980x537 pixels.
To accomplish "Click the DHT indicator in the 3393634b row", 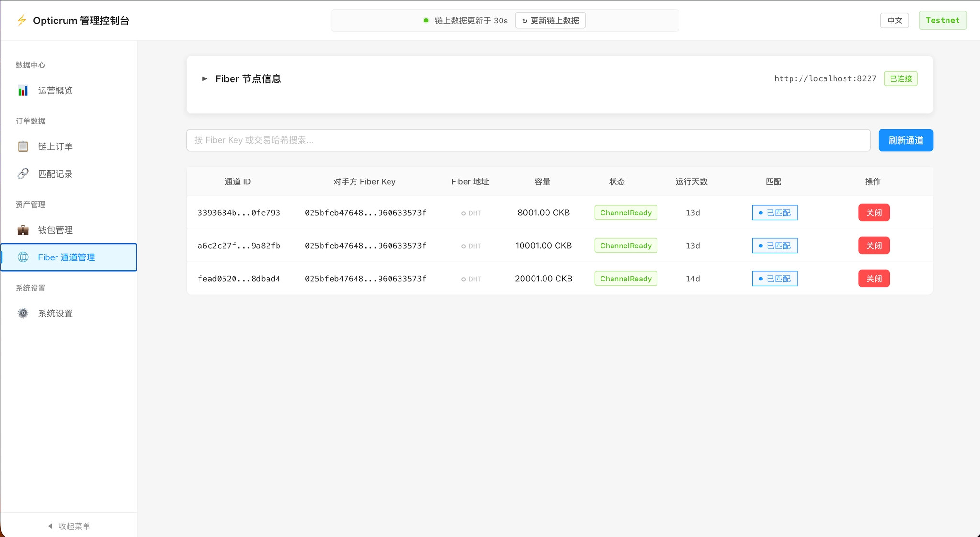I will click(x=471, y=213).
